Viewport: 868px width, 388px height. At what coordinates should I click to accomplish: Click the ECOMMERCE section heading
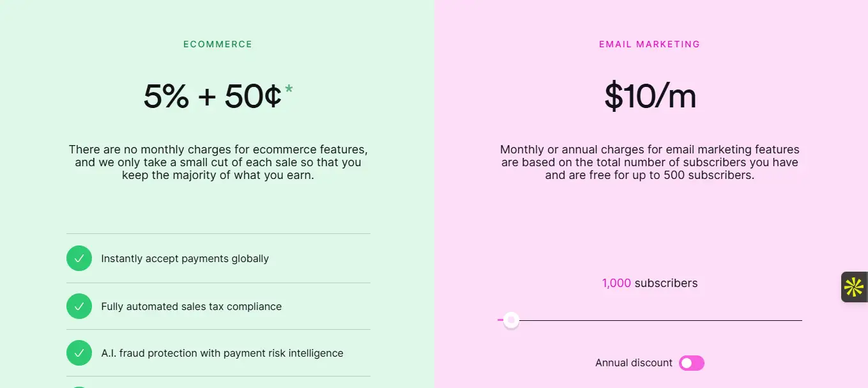218,44
